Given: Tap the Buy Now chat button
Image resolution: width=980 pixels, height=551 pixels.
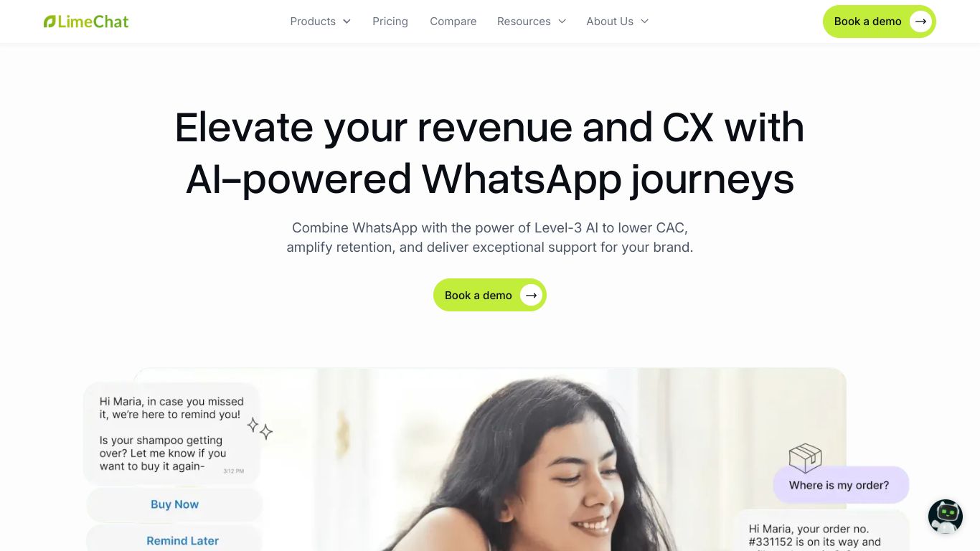Looking at the screenshot, I should tap(174, 504).
